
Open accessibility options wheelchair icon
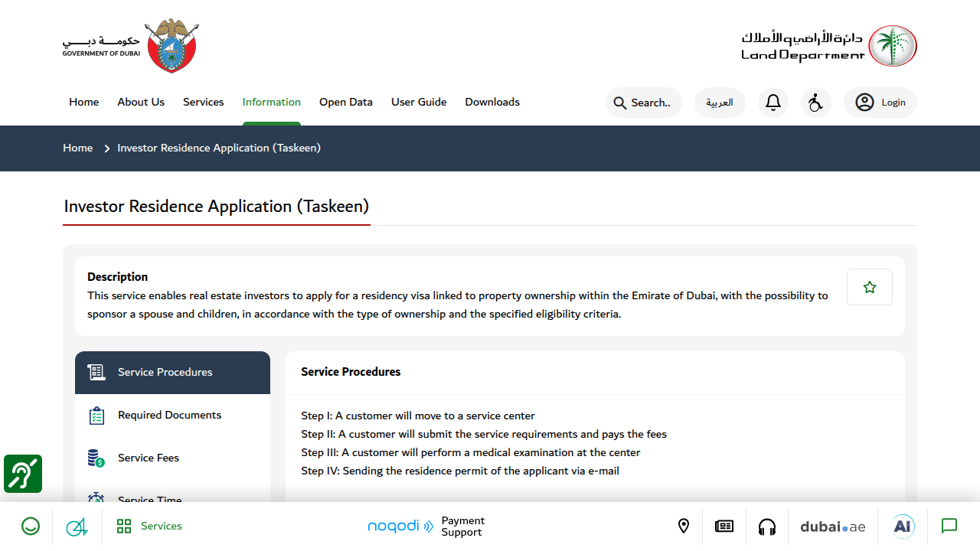pyautogui.click(x=816, y=103)
